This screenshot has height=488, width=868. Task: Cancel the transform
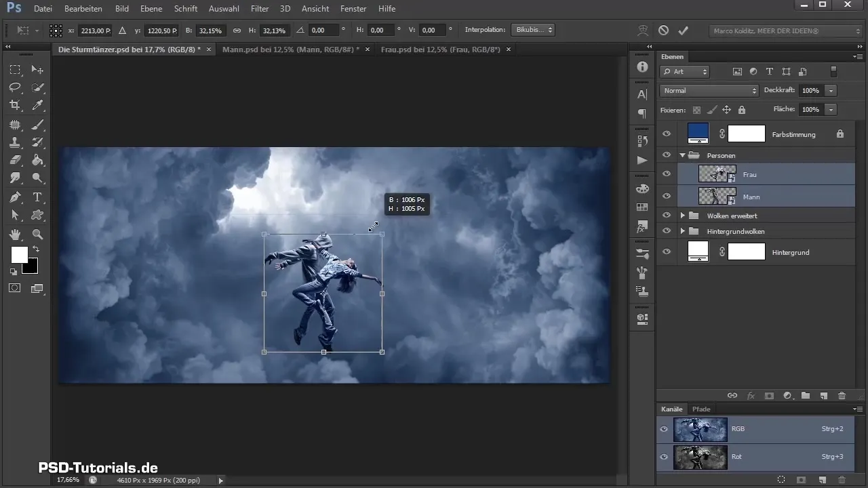pos(664,30)
